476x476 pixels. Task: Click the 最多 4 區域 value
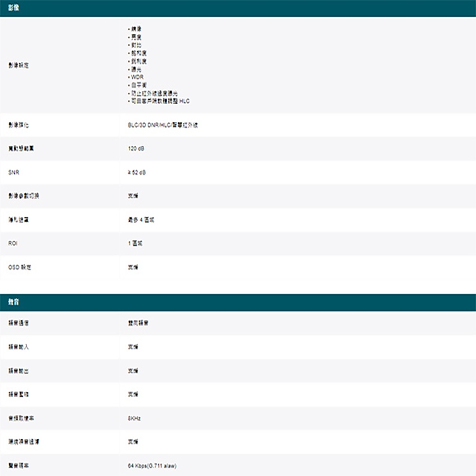[x=141, y=220]
